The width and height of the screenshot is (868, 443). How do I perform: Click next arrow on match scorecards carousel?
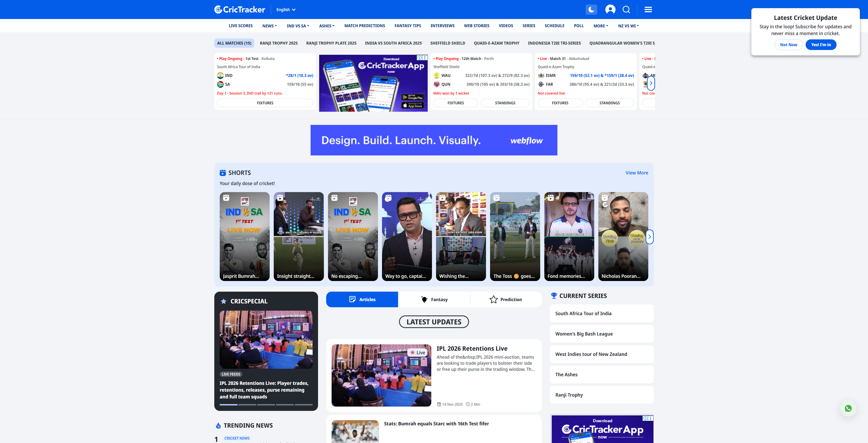coord(651,83)
